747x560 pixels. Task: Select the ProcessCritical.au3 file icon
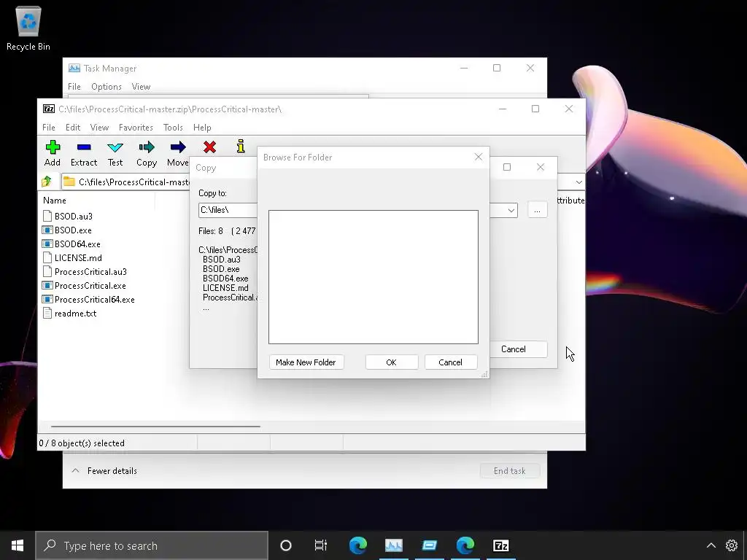point(47,272)
